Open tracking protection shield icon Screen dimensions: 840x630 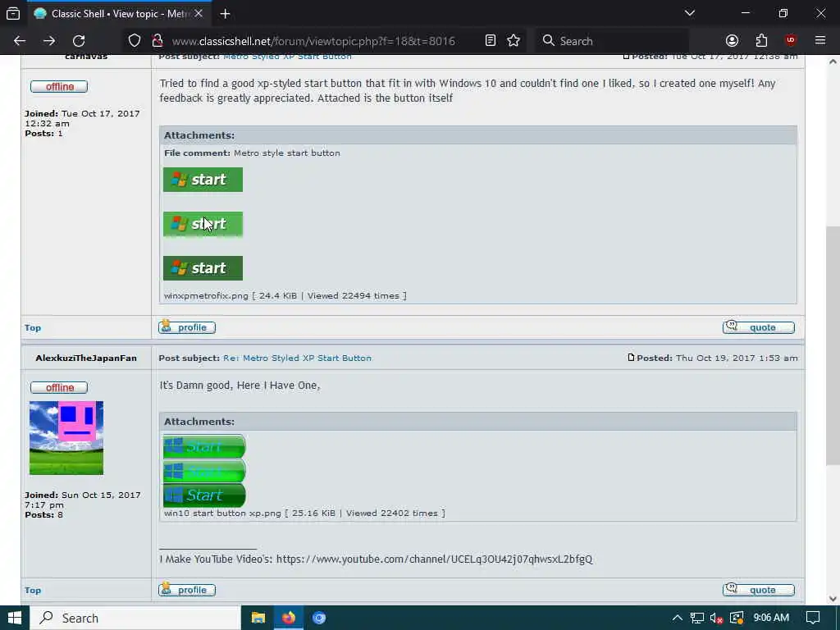click(135, 41)
